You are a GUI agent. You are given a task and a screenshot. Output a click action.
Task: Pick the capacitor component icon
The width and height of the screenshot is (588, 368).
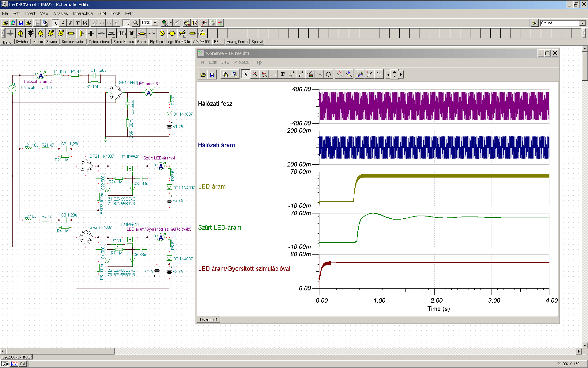[x=91, y=33]
